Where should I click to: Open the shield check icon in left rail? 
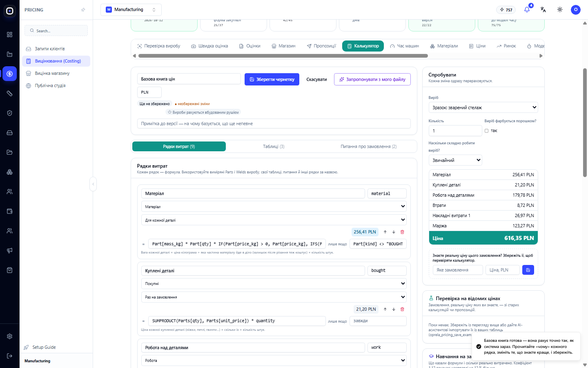point(10,113)
